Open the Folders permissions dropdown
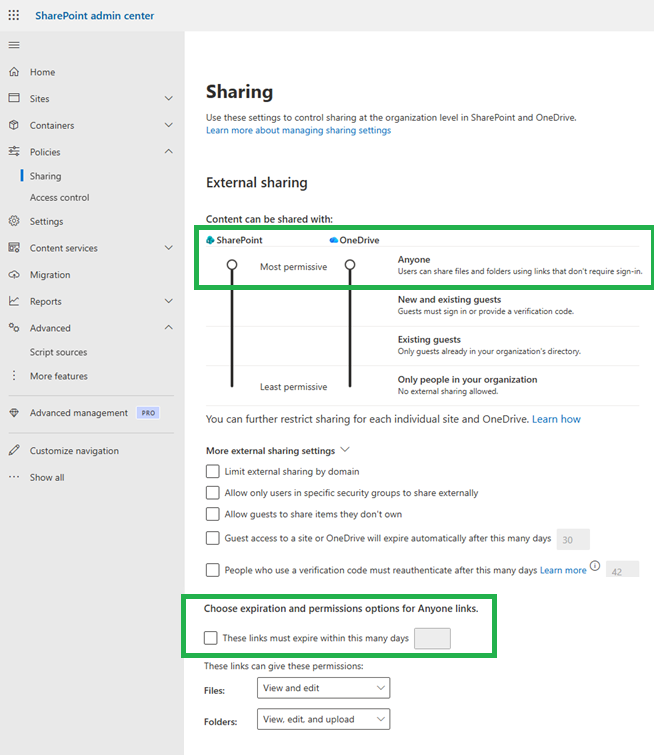The width and height of the screenshot is (654, 755). (x=323, y=719)
